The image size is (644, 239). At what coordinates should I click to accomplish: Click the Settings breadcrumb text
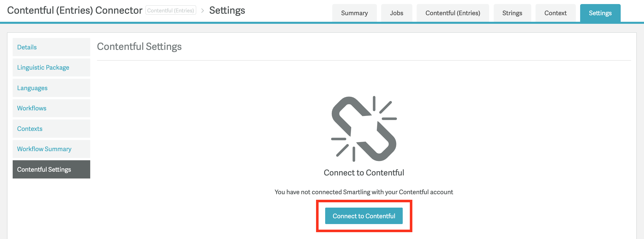[x=227, y=10]
